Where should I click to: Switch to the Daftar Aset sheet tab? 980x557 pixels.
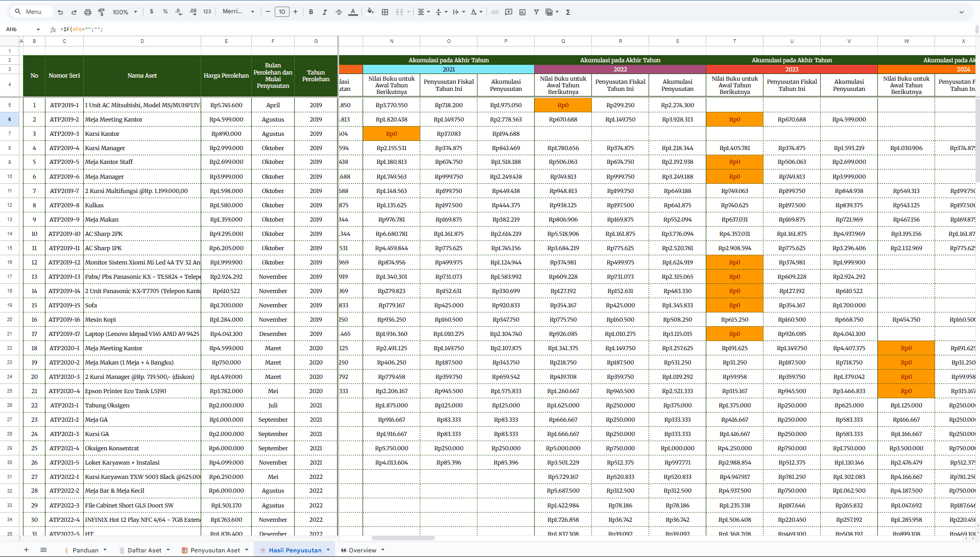coord(144,550)
